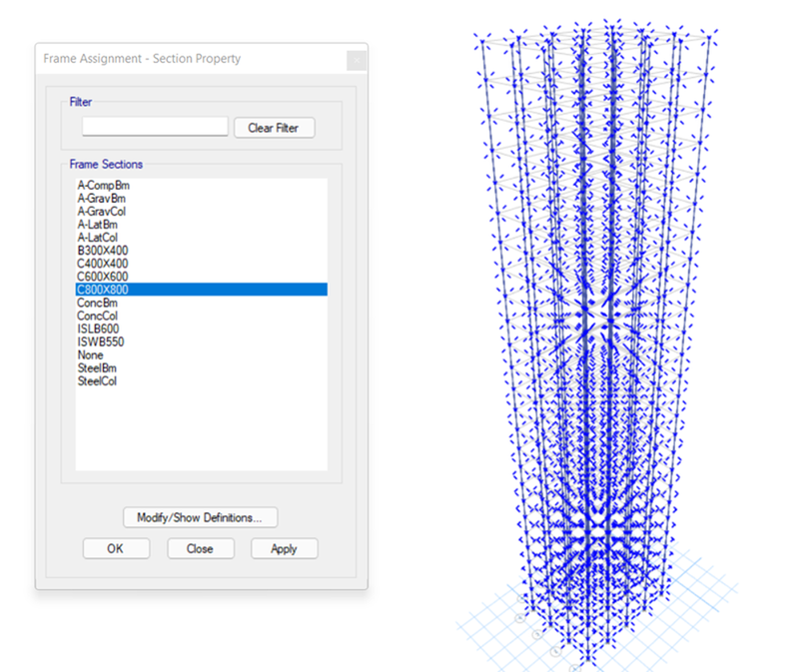The width and height of the screenshot is (799, 672).
Task: Select A-LatBm frame section
Action: [x=202, y=225]
